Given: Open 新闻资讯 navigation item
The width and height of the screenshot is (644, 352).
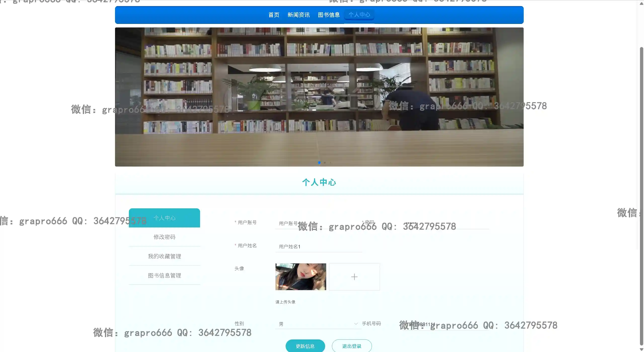Looking at the screenshot, I should coord(298,15).
